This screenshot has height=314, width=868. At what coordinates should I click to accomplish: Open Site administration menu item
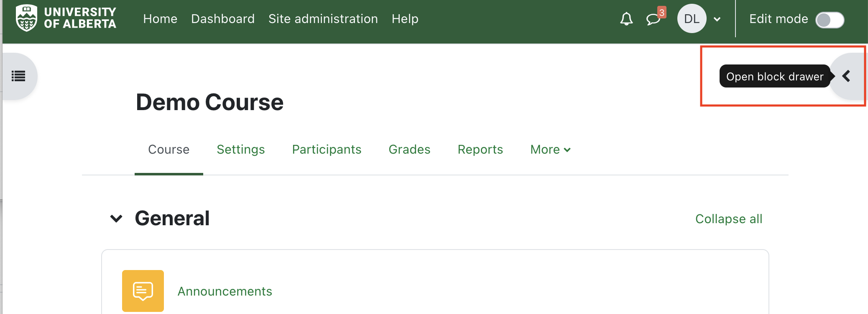323,19
